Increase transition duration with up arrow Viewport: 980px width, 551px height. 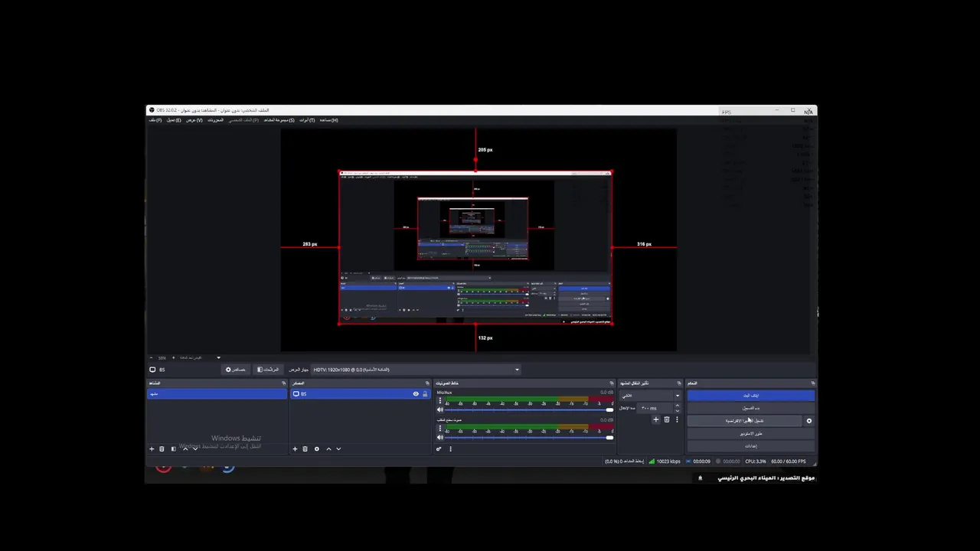click(677, 406)
